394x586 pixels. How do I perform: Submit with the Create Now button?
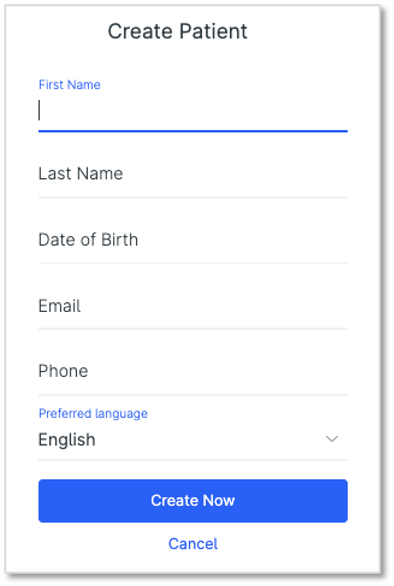pos(193,501)
